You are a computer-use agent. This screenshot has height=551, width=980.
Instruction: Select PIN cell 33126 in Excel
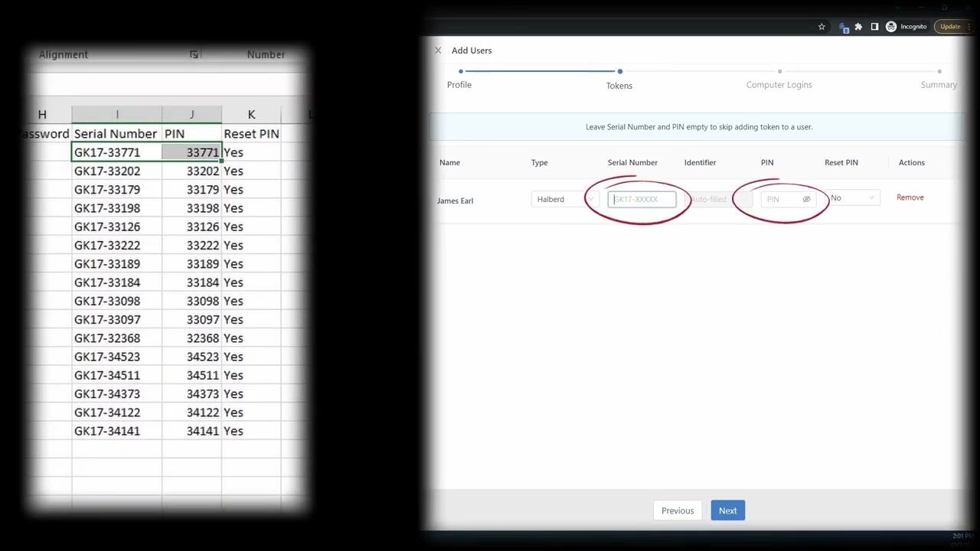pyautogui.click(x=192, y=227)
